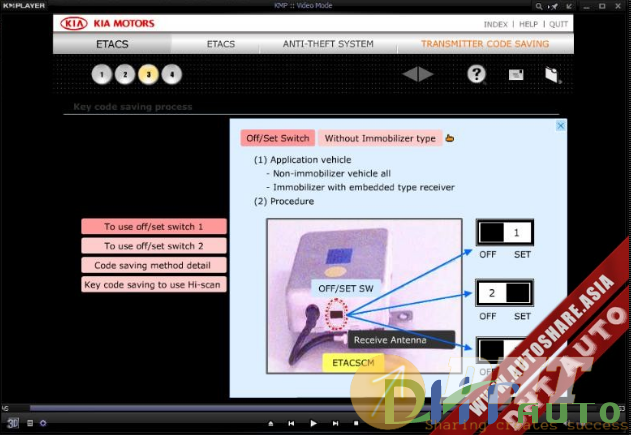Click the 3D mode icon in player
The height and width of the screenshot is (435, 631).
13,423
